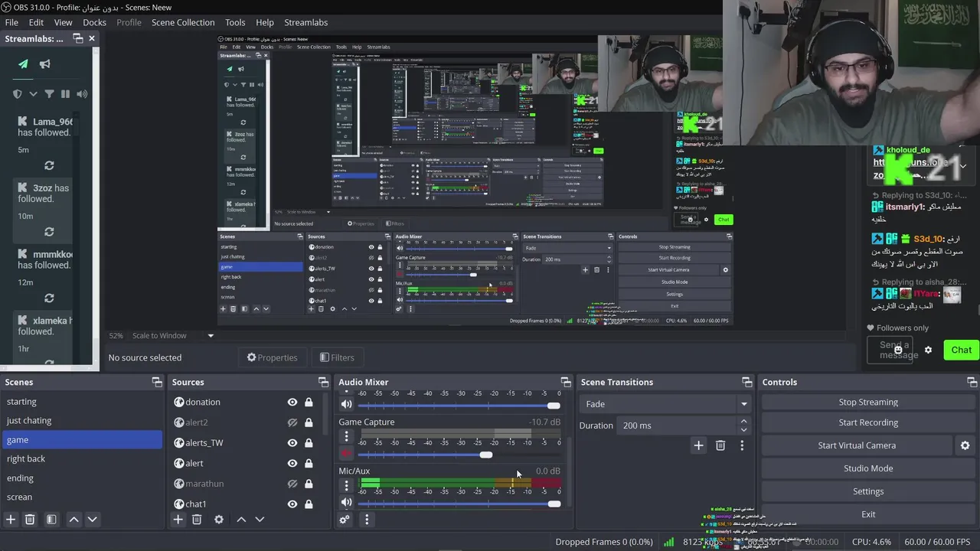Screen dimensions: 980x551
Task: Open the virtual camera settings gear
Action: click(x=965, y=445)
